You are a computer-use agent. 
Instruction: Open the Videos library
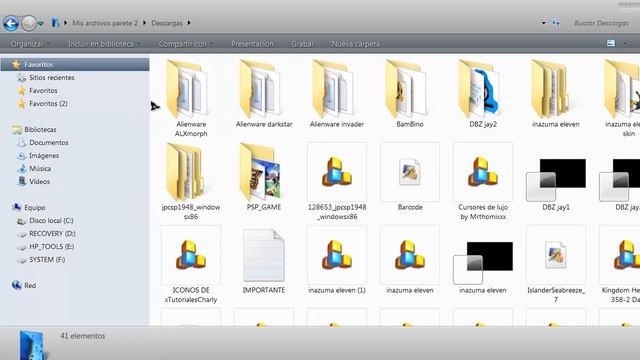click(x=39, y=182)
